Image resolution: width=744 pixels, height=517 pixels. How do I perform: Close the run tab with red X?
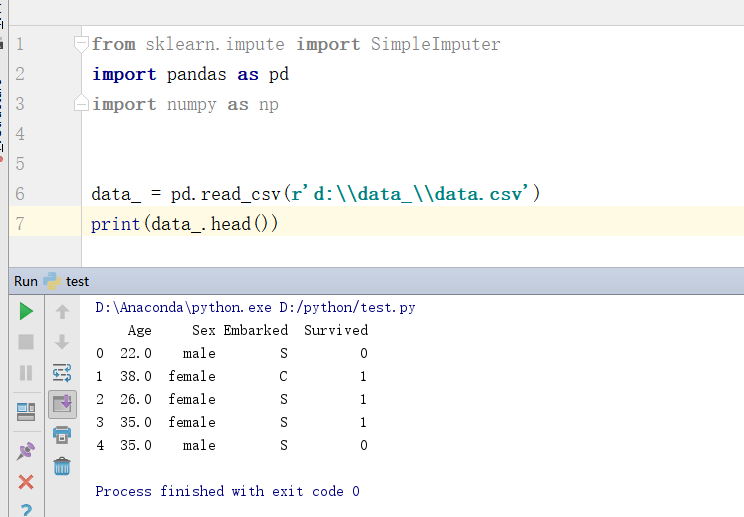coord(26,482)
